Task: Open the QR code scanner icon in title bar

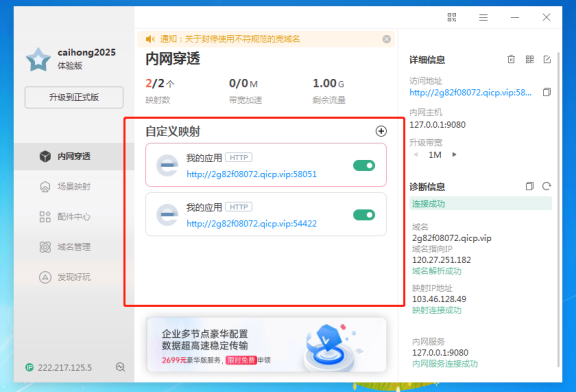Action: (452, 17)
